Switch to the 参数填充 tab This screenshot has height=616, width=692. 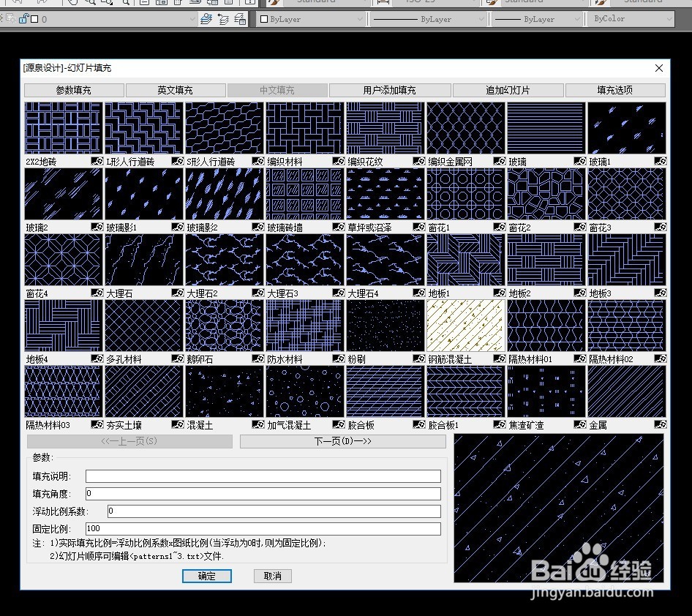74,90
